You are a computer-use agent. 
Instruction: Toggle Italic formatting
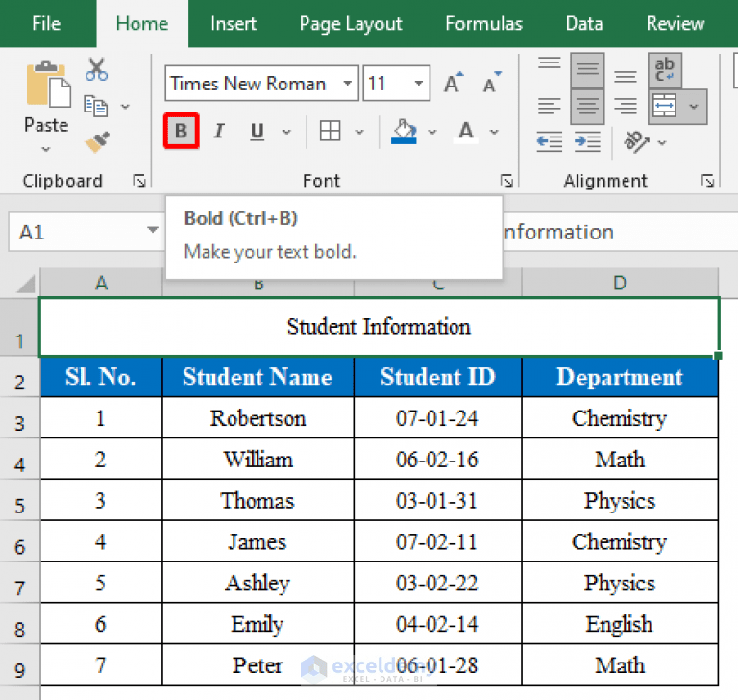[219, 131]
